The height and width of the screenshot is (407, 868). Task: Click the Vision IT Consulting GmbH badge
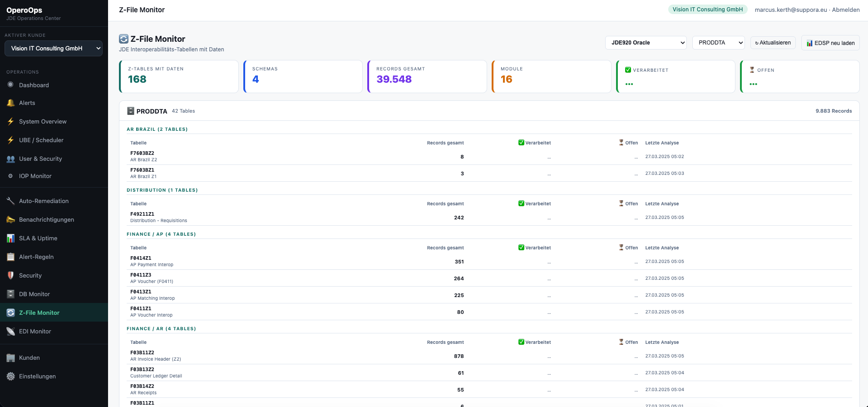pyautogui.click(x=708, y=10)
